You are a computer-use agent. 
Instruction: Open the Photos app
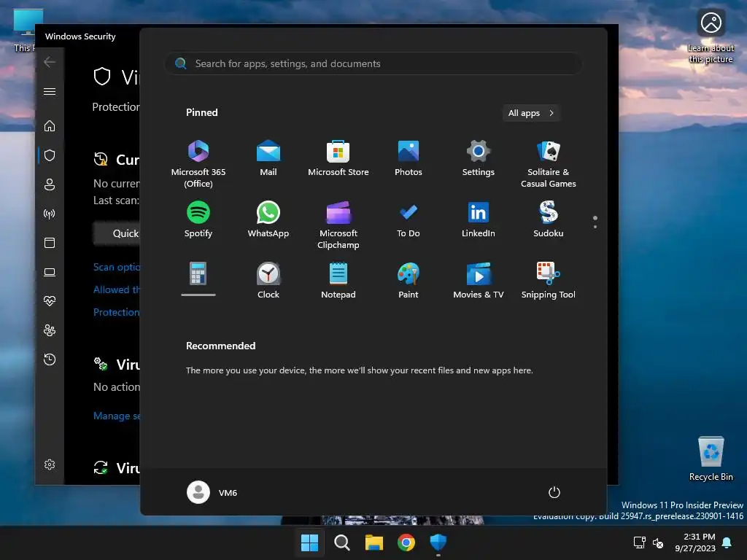coord(409,158)
